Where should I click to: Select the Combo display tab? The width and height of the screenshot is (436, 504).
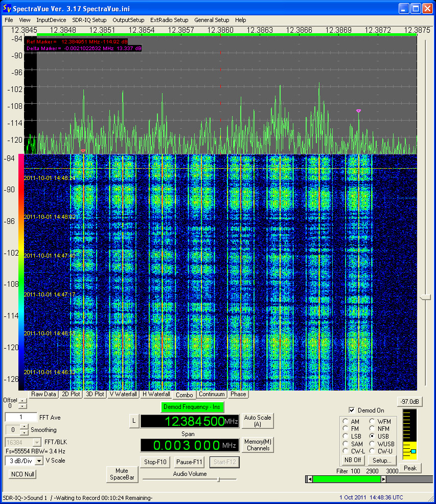point(184,395)
